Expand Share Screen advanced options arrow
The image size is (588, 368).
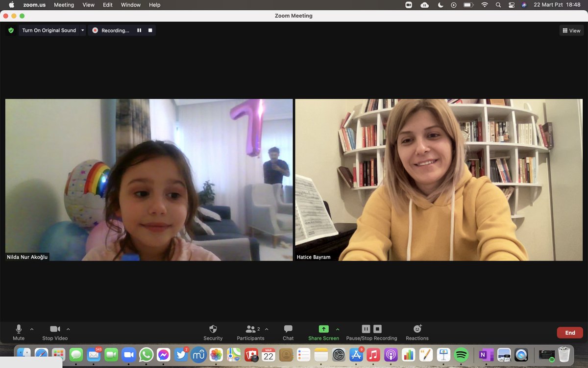click(x=338, y=329)
